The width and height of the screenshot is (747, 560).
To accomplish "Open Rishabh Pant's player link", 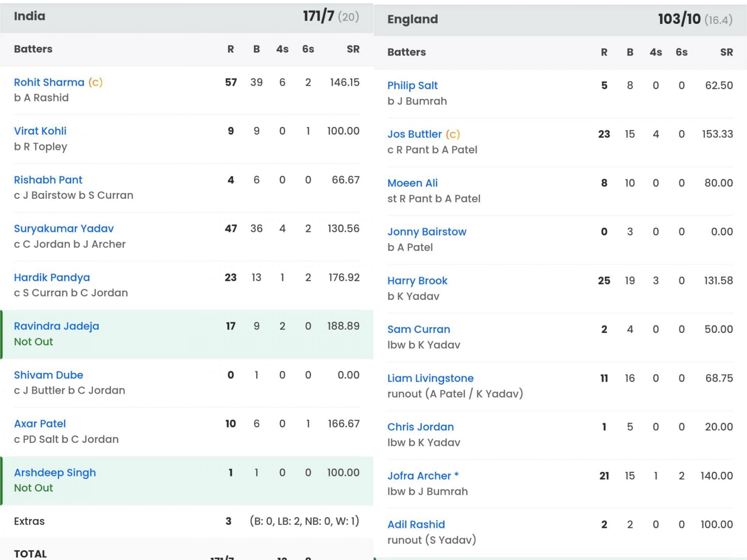I will 48,180.
